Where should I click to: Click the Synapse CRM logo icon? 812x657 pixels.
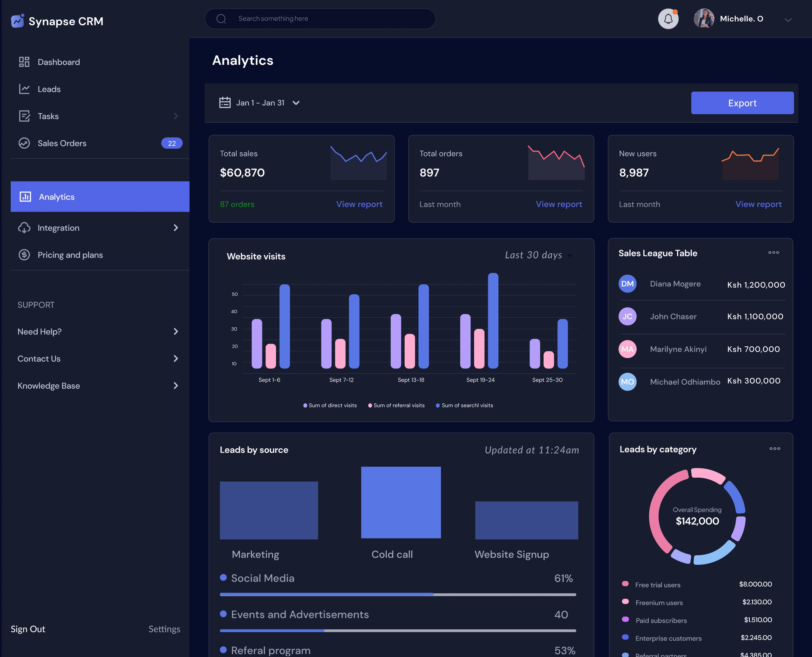17,21
